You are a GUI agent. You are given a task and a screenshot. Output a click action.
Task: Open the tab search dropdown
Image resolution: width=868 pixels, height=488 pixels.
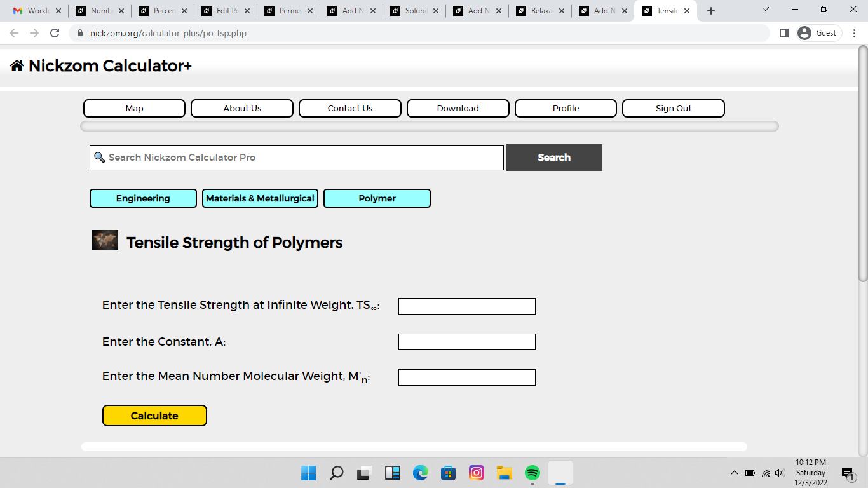[766, 10]
